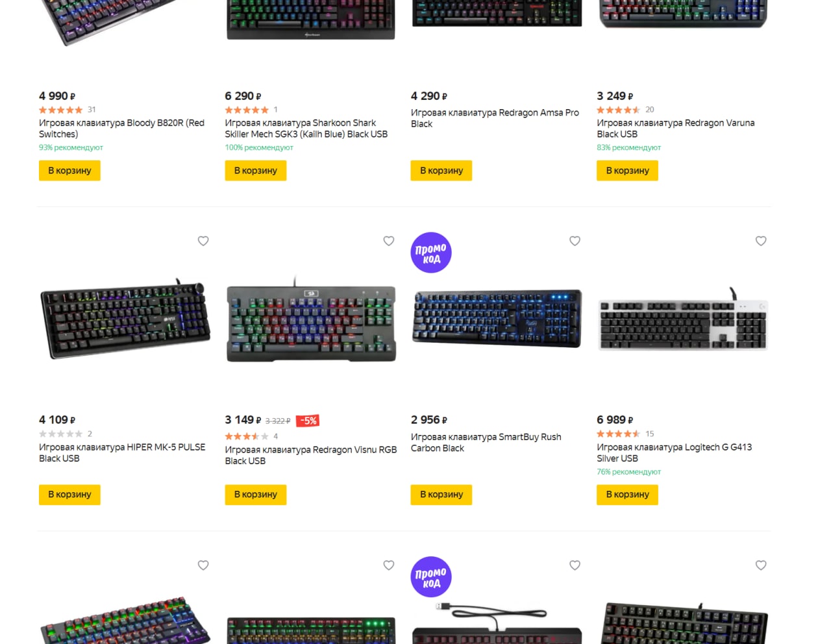
Task: Open '93% рекомендуют' reviews for Bloody B820R
Action: [x=71, y=147]
